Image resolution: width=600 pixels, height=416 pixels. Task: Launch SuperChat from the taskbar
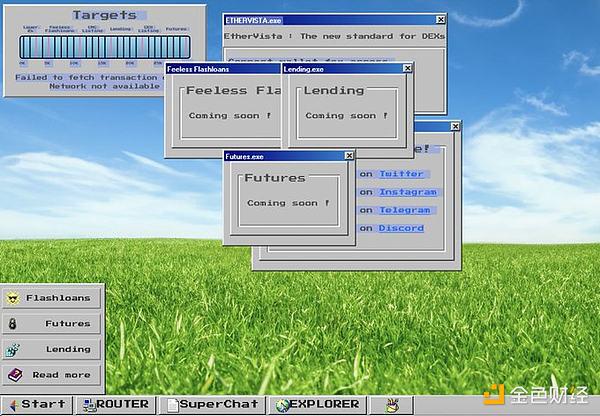(x=214, y=404)
